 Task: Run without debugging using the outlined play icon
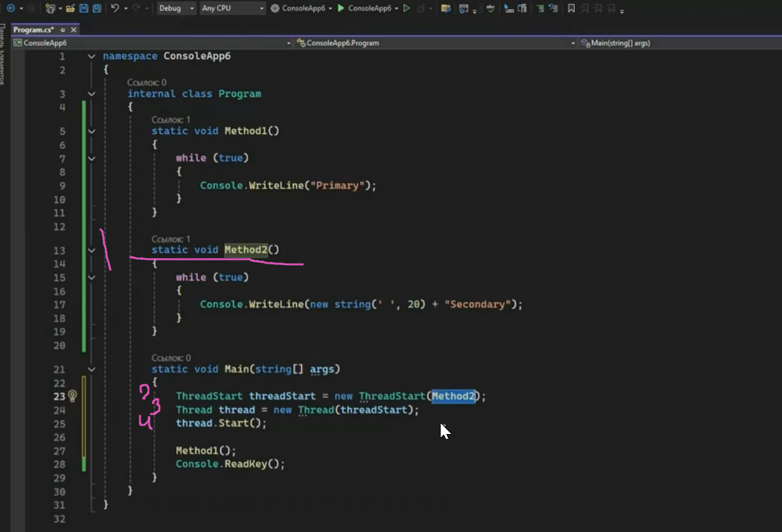(406, 8)
